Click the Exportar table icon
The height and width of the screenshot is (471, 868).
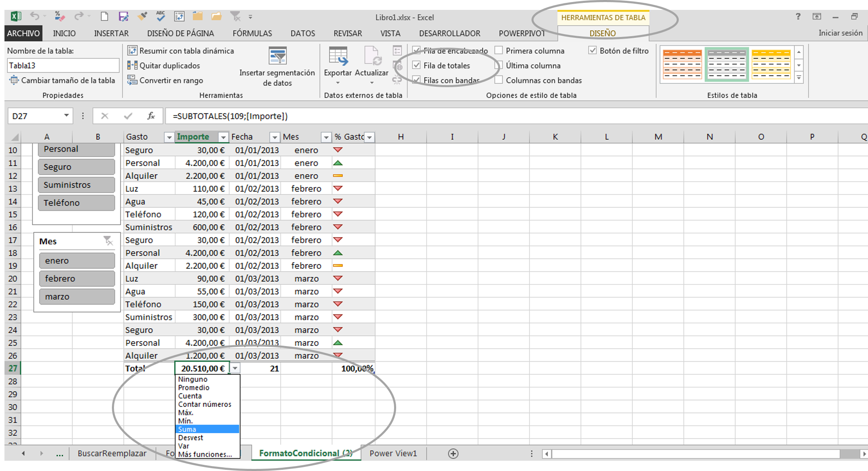338,56
